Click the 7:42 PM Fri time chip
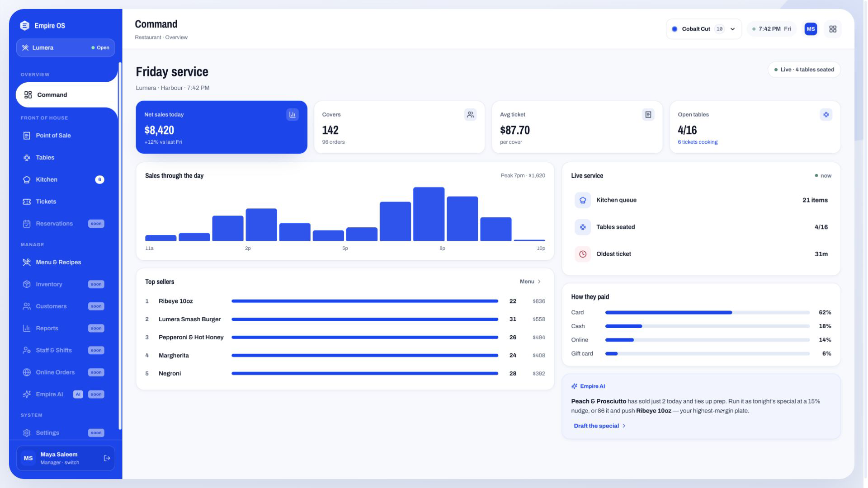The height and width of the screenshot is (488, 868). tap(771, 29)
